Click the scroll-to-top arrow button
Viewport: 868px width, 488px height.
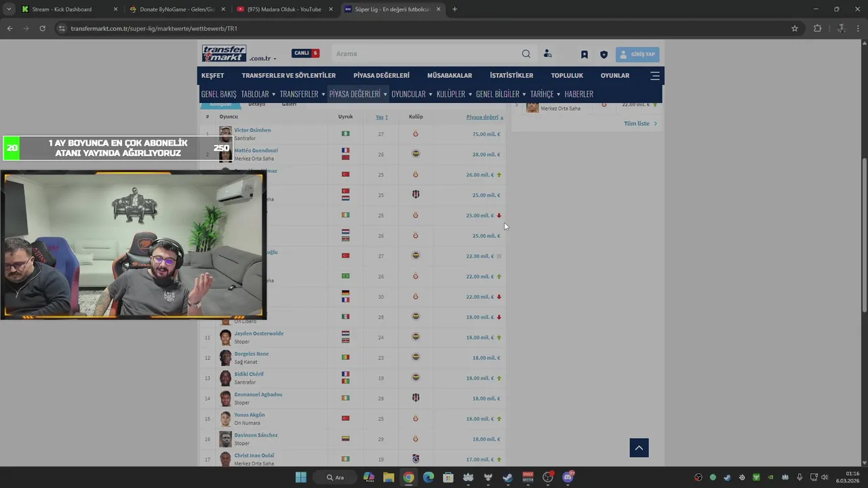(639, 447)
